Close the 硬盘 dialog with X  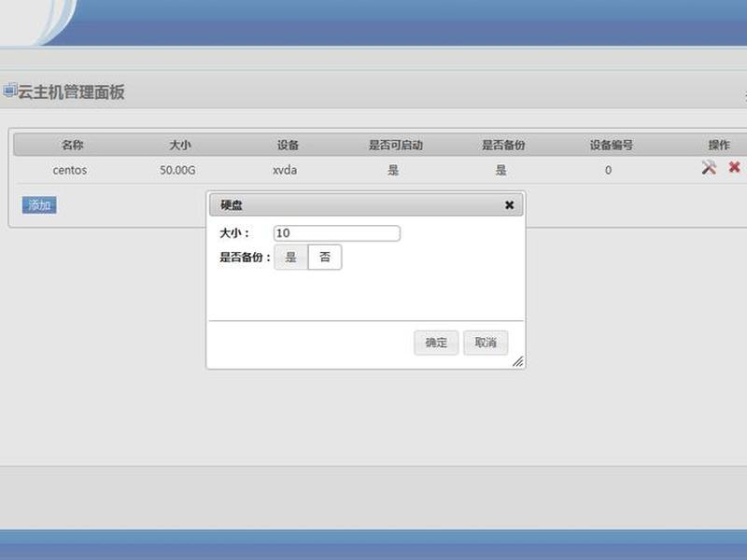tap(509, 205)
